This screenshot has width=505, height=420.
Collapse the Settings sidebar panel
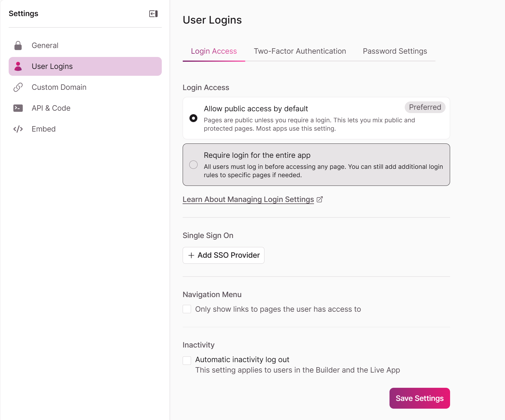(x=153, y=14)
